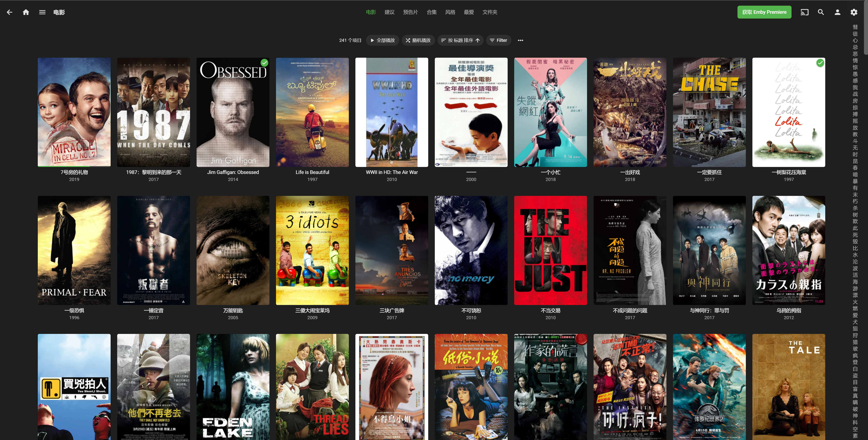Open the three-dots more options menu

pos(521,40)
